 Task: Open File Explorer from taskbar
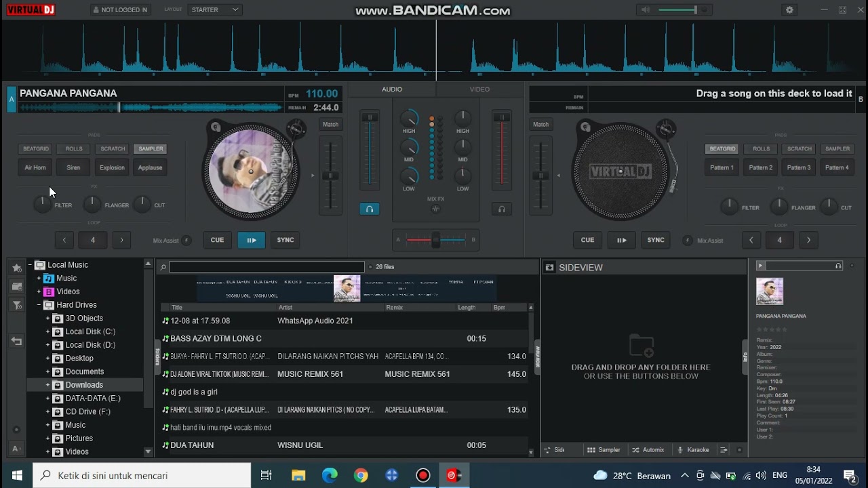pos(298,476)
